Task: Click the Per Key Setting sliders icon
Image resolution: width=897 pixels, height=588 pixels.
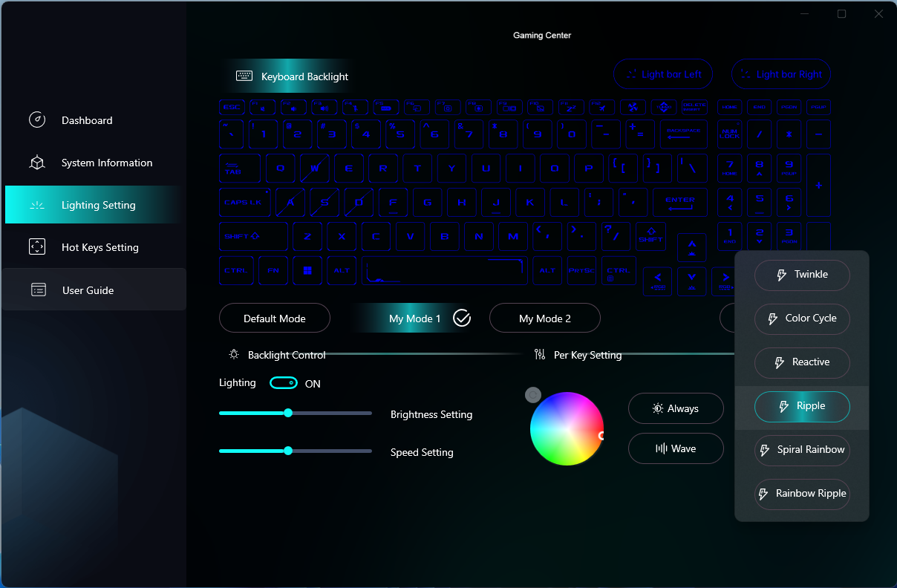Action: (x=540, y=355)
